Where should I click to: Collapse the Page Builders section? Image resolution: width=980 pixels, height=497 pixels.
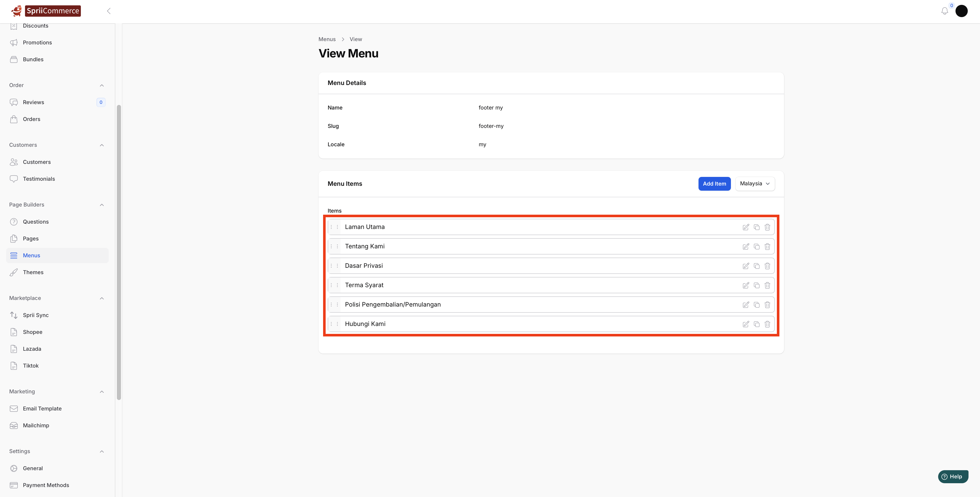102,205
